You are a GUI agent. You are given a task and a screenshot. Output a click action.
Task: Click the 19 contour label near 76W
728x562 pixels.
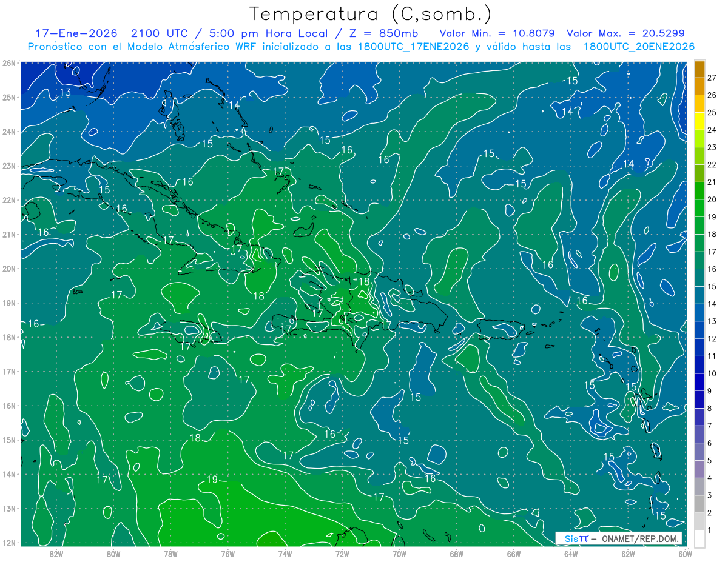[212, 480]
